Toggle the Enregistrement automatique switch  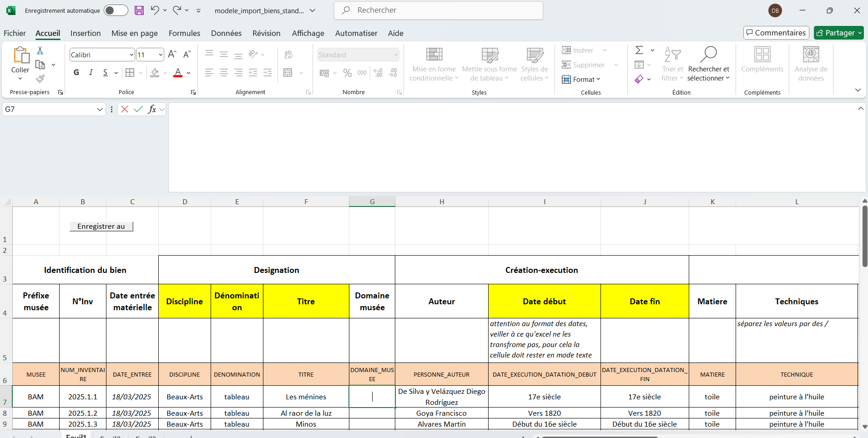pyautogui.click(x=116, y=10)
